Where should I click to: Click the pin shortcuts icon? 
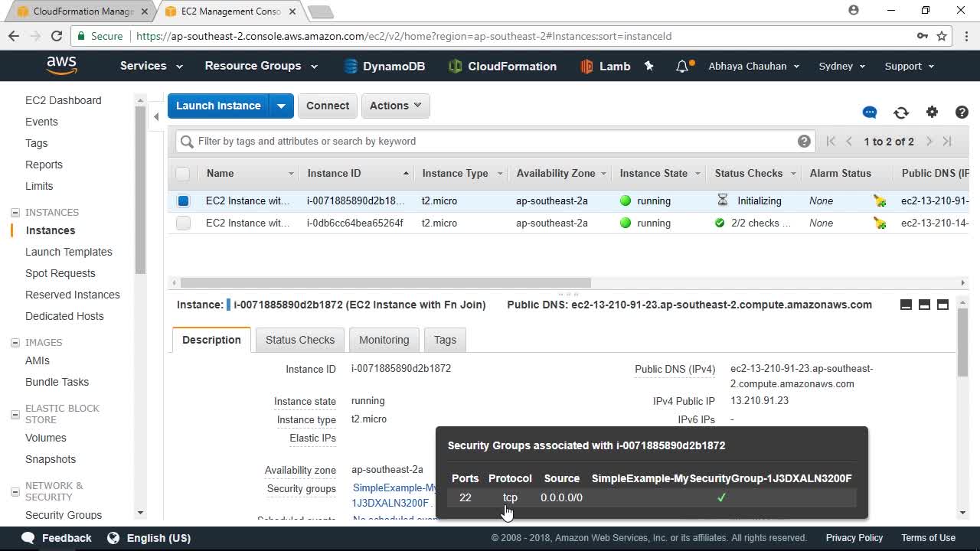649,66
